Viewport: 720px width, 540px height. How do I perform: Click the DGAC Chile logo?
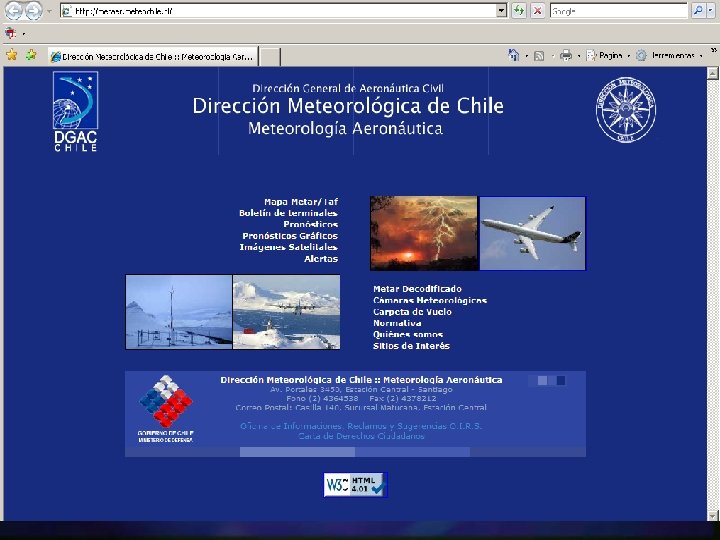(x=75, y=111)
